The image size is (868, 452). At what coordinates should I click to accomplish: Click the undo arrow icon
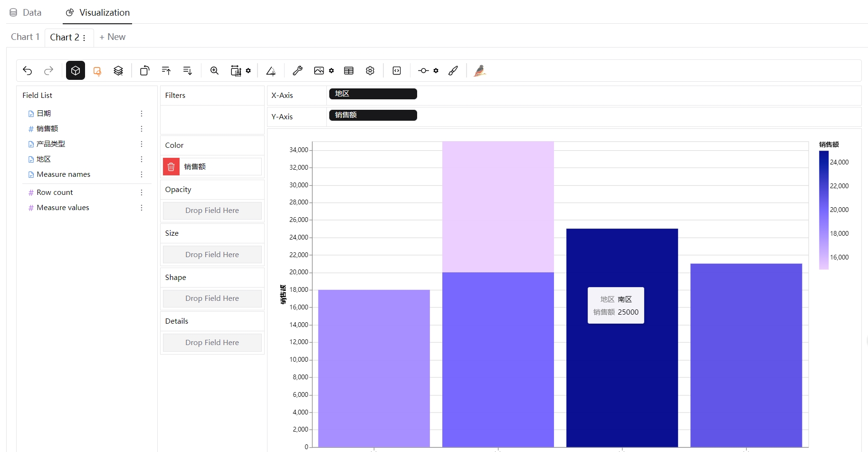[x=28, y=71]
